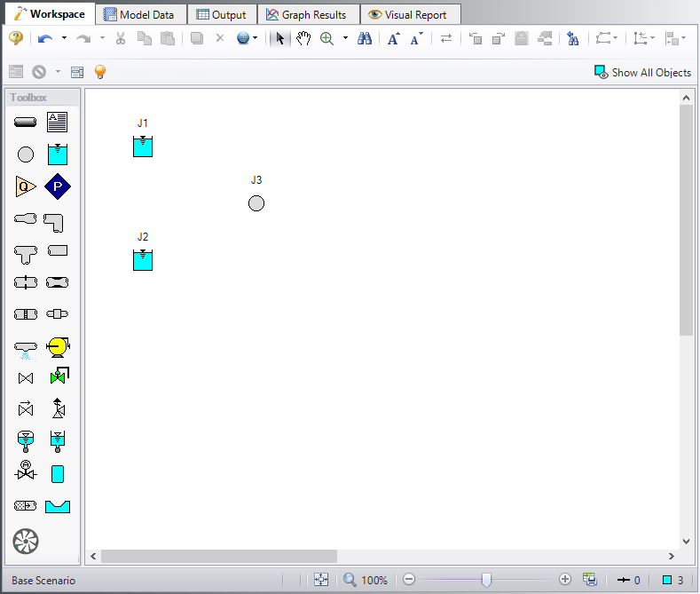The height and width of the screenshot is (594, 700).
Task: Select the Reservoir junction tool in Toolbox
Action: pos(58,154)
